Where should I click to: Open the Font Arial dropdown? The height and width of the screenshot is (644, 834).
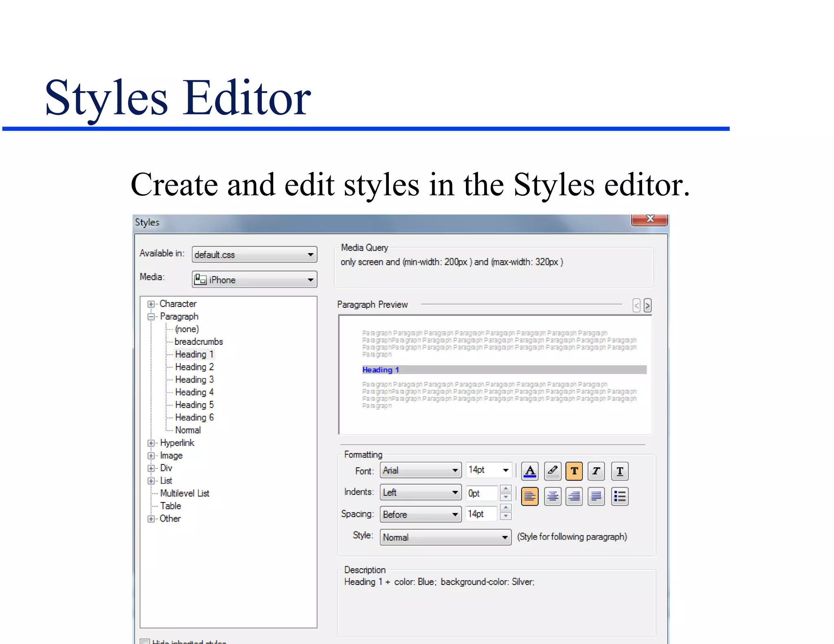(x=455, y=471)
